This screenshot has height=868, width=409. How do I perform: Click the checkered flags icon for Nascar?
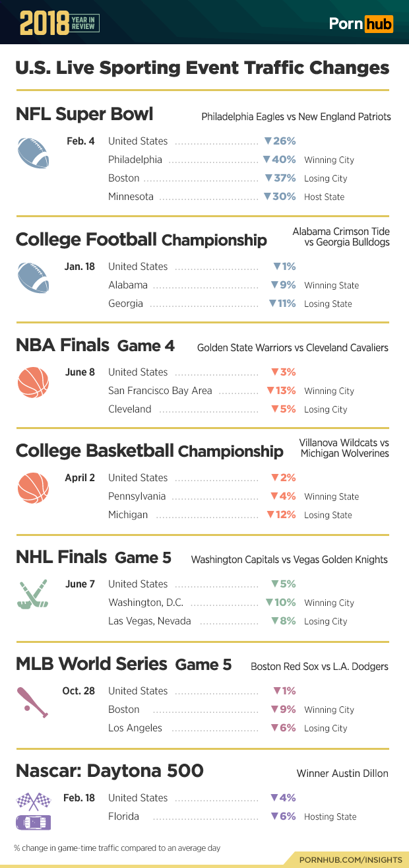[x=33, y=801]
